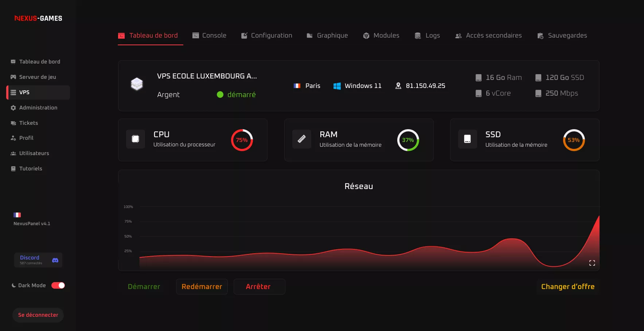
Task: Click the Tableau de bord sidebar icon
Action: tap(13, 62)
